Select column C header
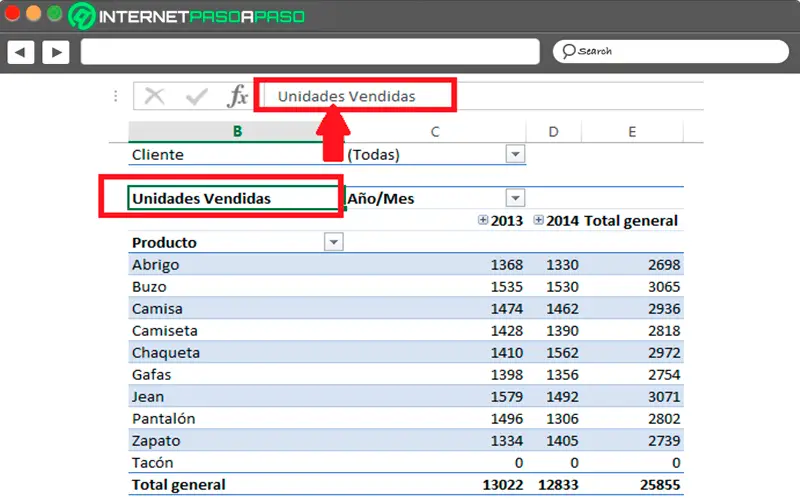 click(435, 132)
